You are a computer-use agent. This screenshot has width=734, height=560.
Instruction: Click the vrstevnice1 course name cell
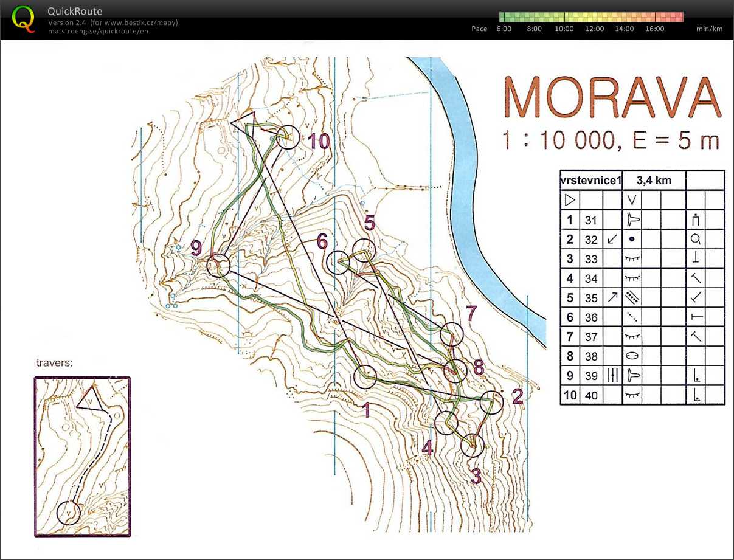[590, 180]
